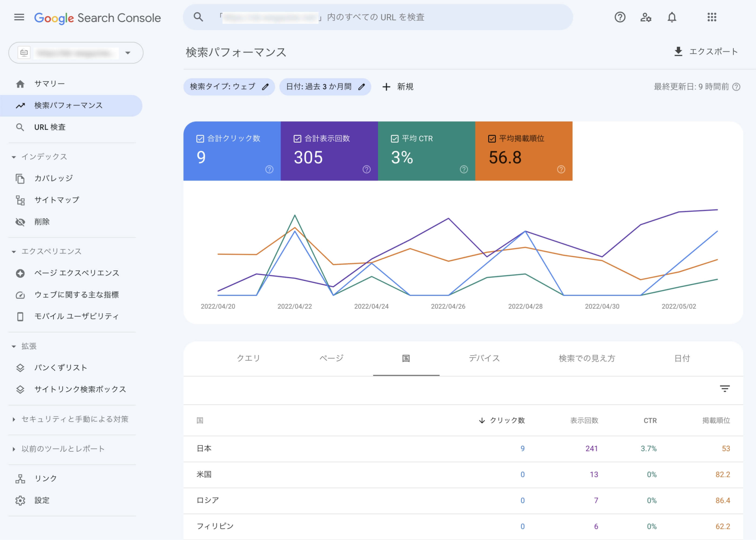Click the search magnifier icon in URL inspection bar

(198, 17)
